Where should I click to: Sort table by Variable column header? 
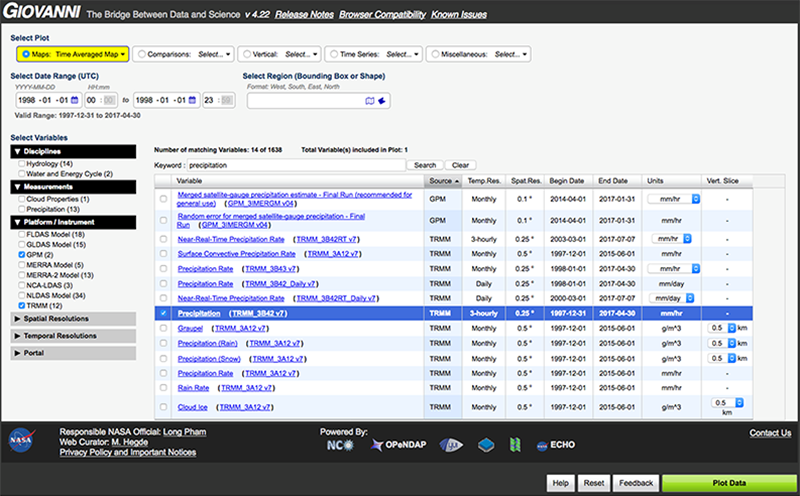click(297, 181)
